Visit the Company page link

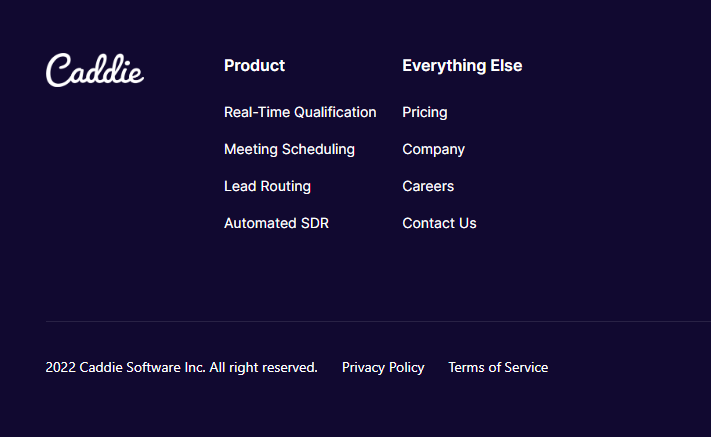(x=433, y=149)
